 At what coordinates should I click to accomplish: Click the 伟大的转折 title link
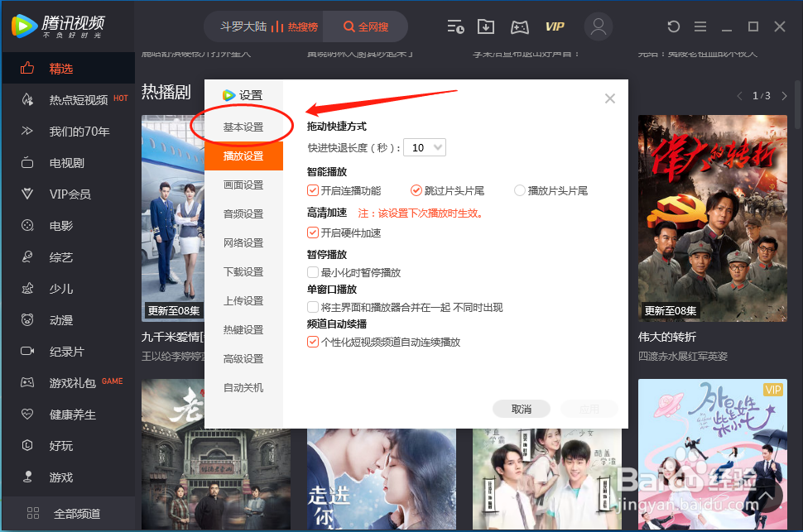click(666, 337)
